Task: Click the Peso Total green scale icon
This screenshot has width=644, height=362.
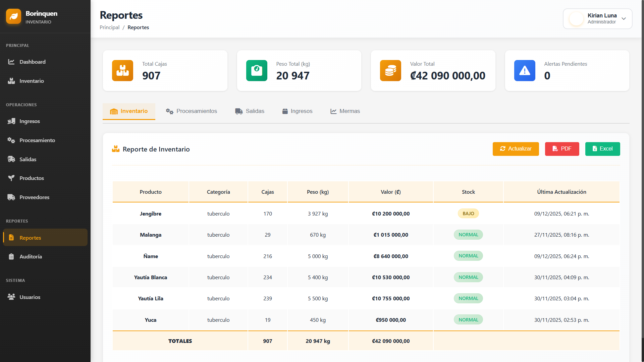Action: coord(257,71)
